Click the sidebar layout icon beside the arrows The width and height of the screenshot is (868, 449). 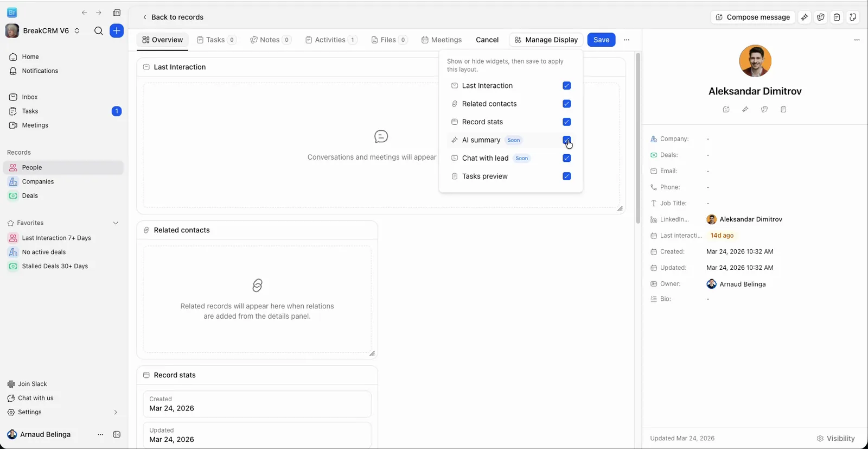tap(117, 12)
